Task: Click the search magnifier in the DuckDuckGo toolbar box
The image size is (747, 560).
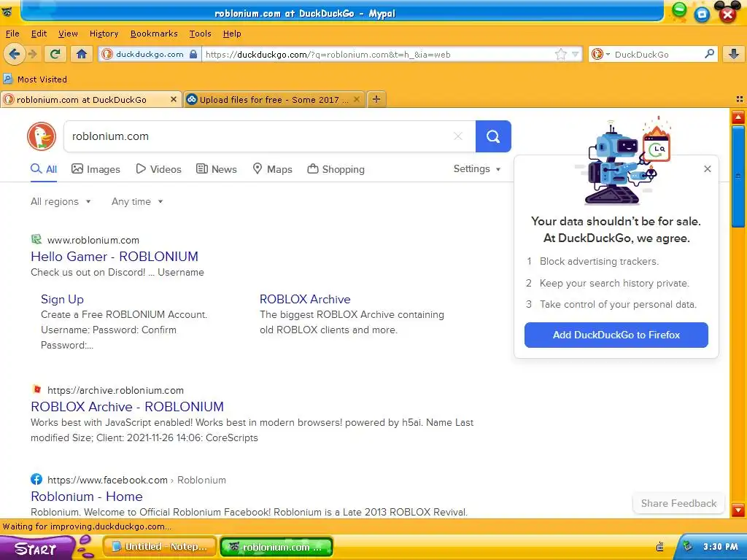Action: coord(709,54)
